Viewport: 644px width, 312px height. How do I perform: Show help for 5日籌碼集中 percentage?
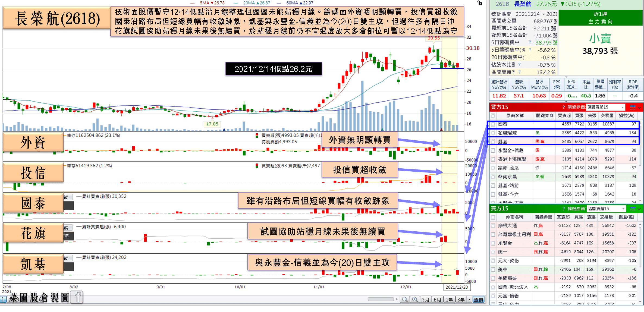tap(530, 50)
